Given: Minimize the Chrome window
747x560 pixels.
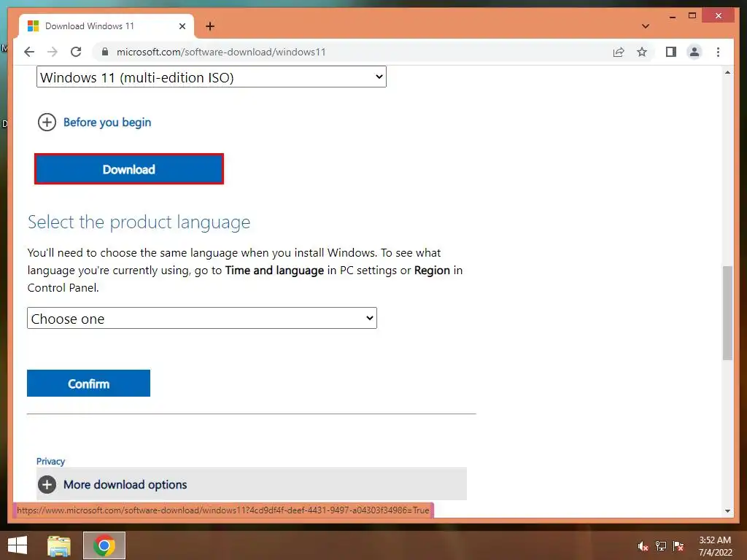Looking at the screenshot, I should [673, 17].
